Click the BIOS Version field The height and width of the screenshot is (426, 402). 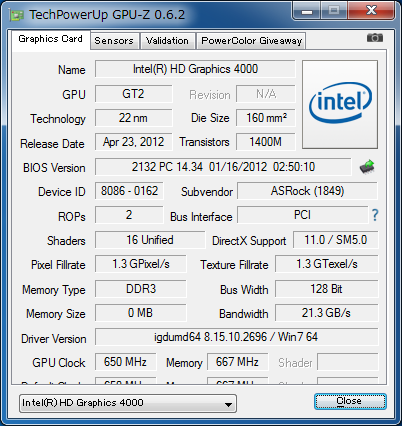[223, 167]
